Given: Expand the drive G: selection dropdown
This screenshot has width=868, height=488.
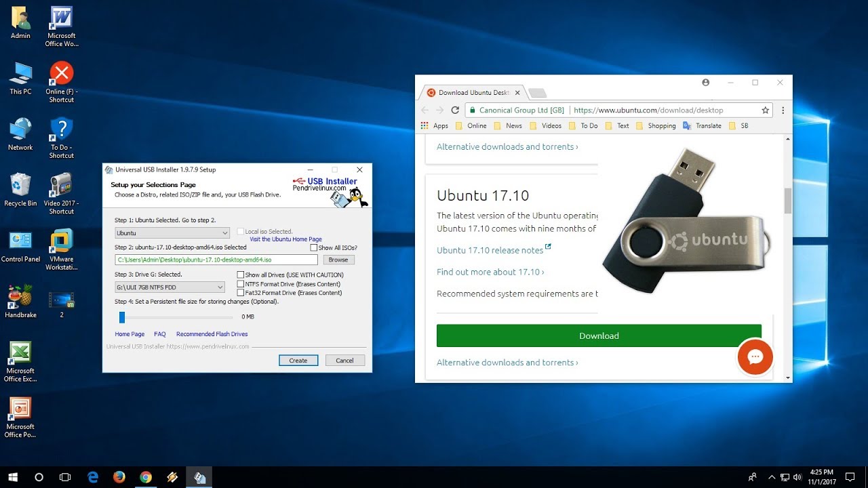Looking at the screenshot, I should pos(170,287).
